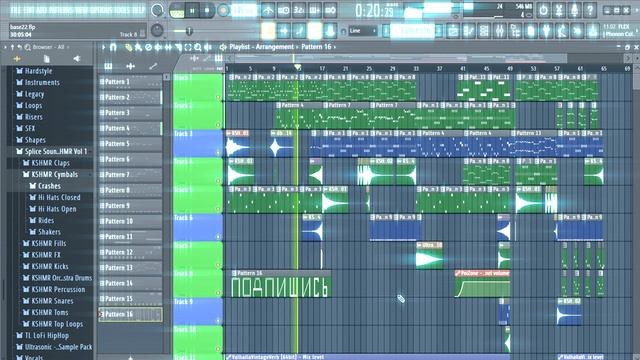Select Pattern 1 in the pattern list
640x360 pixels.
(130, 82)
